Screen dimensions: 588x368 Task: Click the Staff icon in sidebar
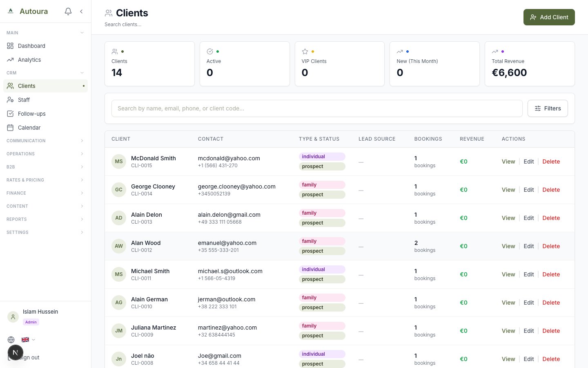10,100
